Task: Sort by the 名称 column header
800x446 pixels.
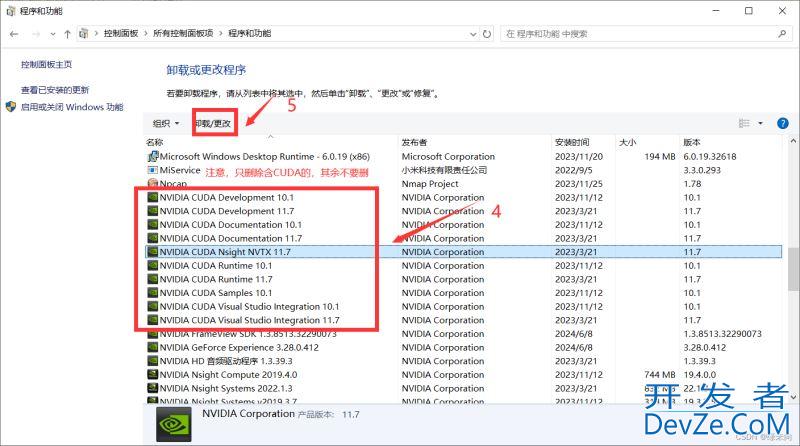Action: (x=155, y=142)
